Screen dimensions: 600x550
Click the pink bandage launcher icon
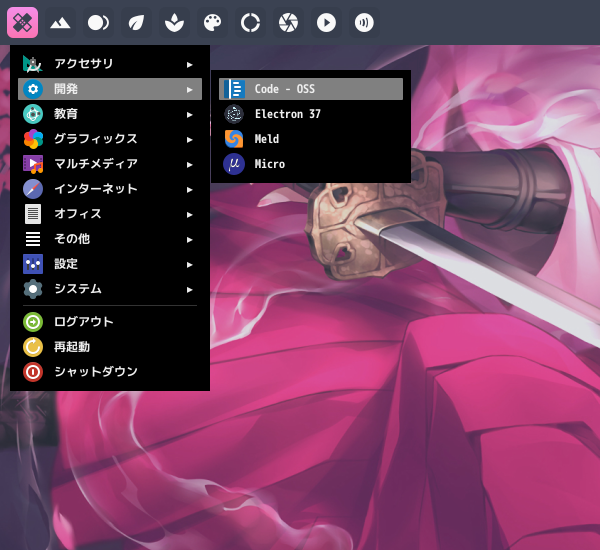(x=23, y=23)
